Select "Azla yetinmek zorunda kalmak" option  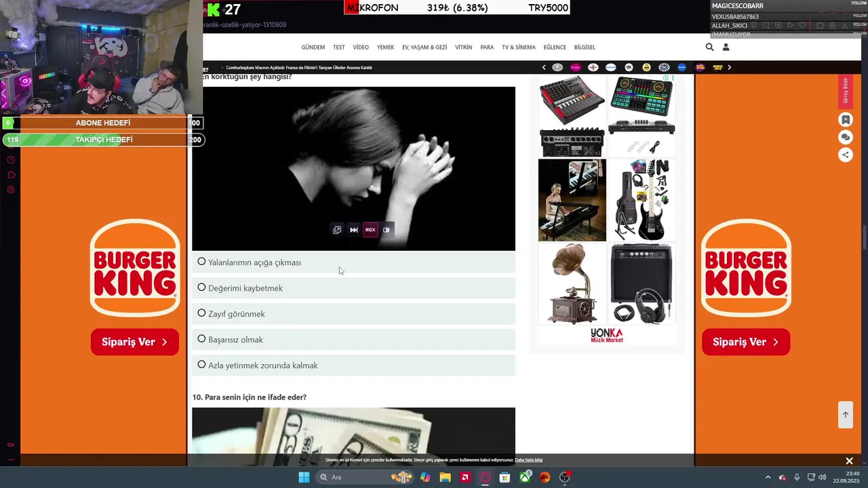coord(353,365)
